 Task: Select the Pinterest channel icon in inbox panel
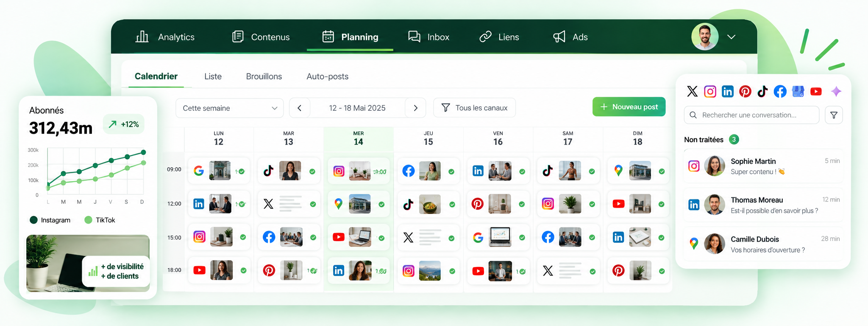[745, 91]
